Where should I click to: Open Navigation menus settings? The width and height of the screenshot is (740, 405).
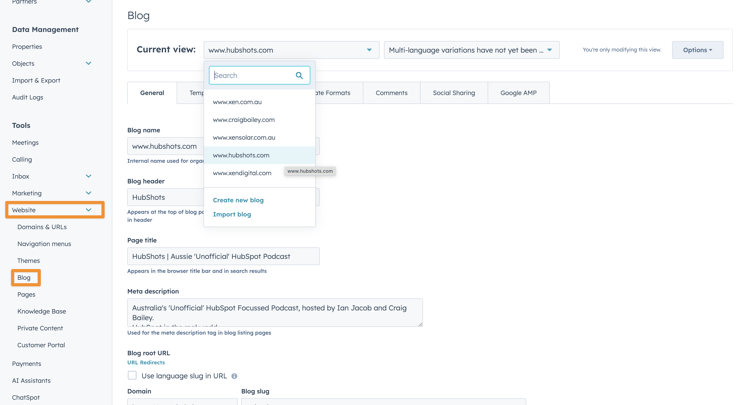(x=44, y=244)
